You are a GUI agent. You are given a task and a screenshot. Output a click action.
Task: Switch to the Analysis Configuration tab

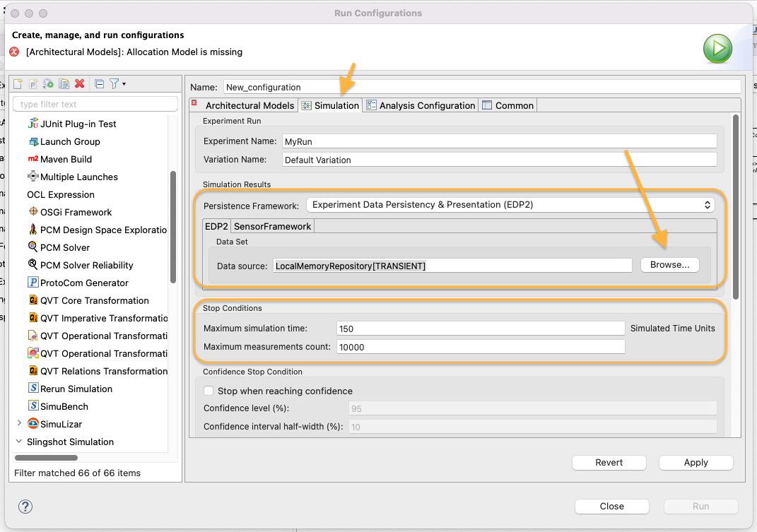(421, 105)
